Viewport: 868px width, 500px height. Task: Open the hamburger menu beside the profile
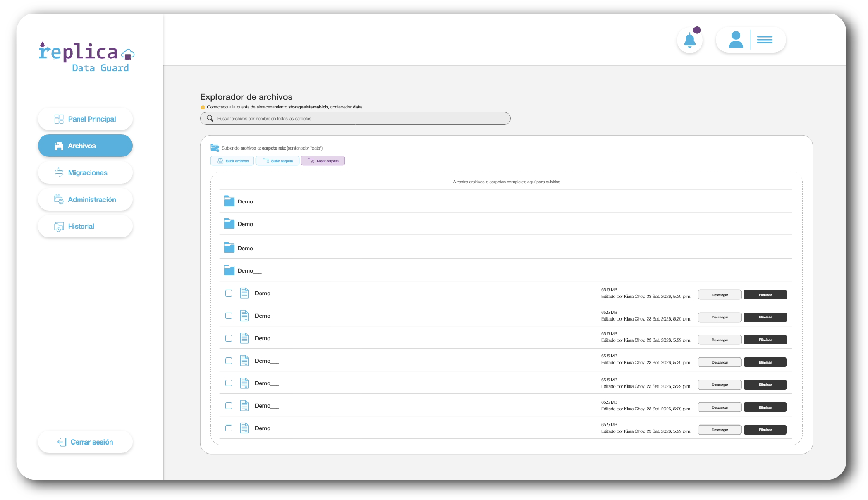(765, 40)
